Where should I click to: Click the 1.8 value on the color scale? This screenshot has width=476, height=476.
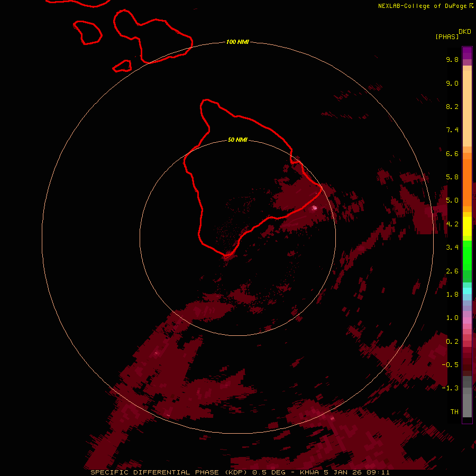click(452, 295)
